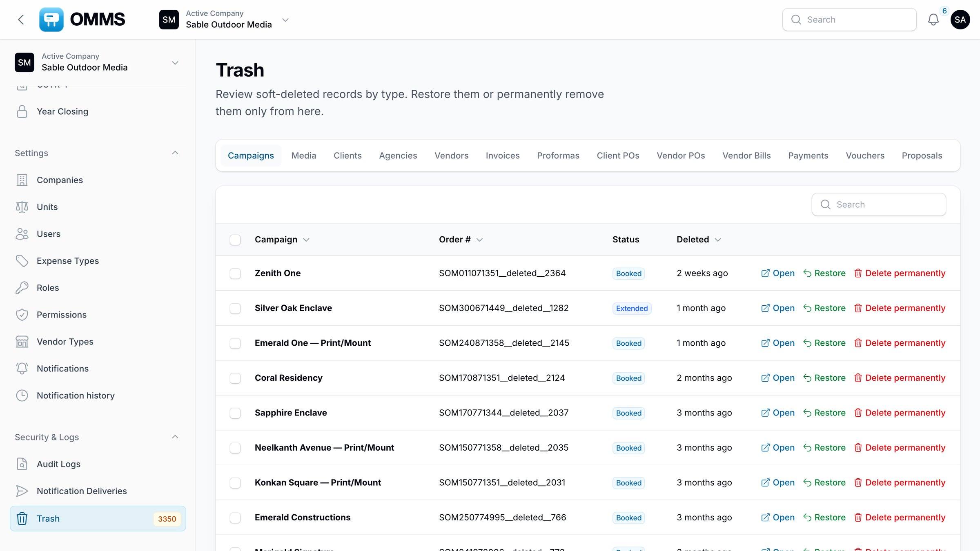Sort by Deleted column
Viewport: 980px width, 551px height.
tap(699, 240)
